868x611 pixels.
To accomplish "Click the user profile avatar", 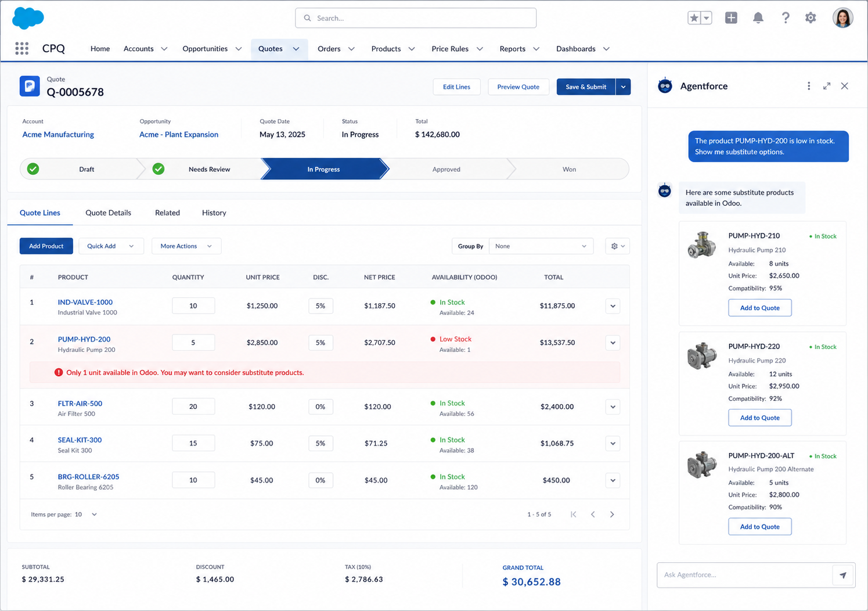I will point(842,18).
